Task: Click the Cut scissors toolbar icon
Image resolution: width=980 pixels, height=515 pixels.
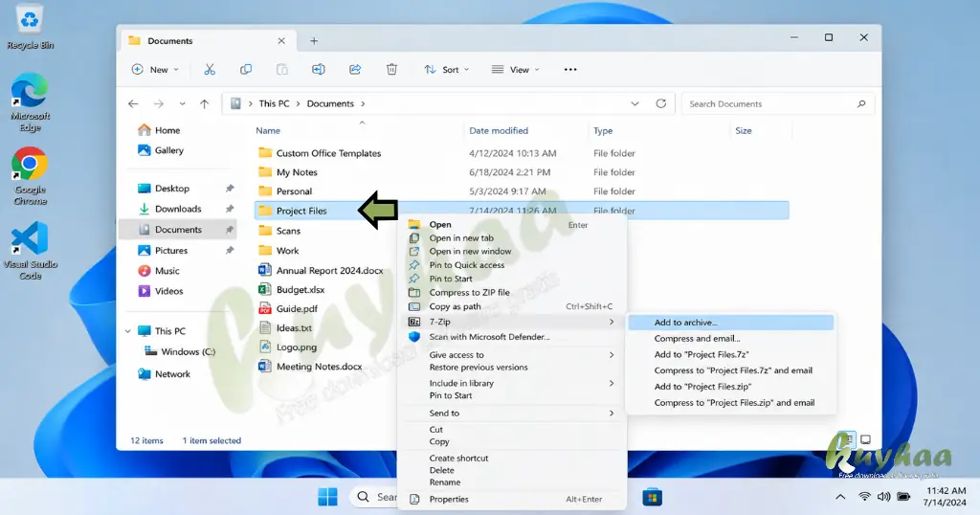Action: [x=210, y=69]
